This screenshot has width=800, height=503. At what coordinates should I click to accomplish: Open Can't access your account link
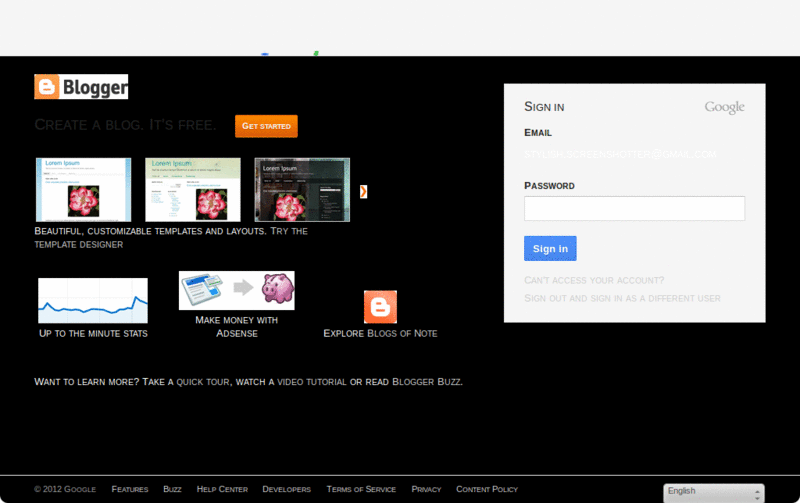[x=594, y=281]
